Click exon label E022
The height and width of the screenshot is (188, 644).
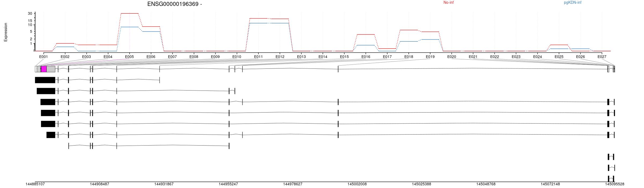(x=495, y=57)
